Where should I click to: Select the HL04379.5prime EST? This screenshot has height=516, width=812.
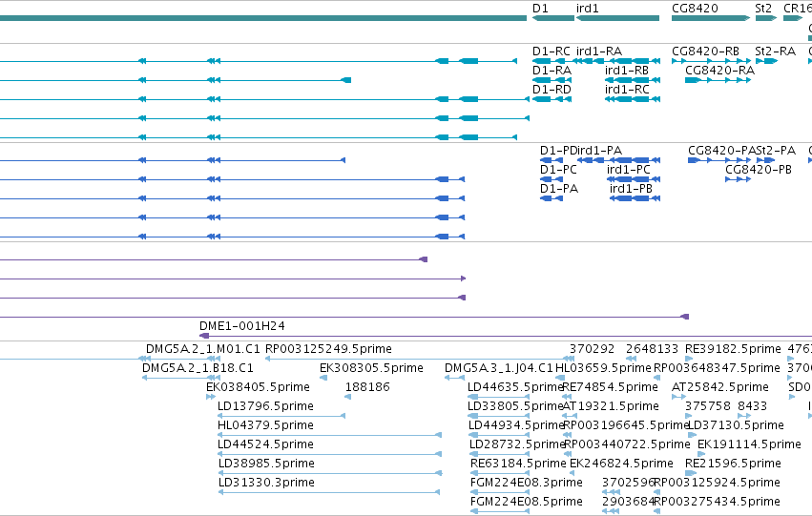point(265,425)
